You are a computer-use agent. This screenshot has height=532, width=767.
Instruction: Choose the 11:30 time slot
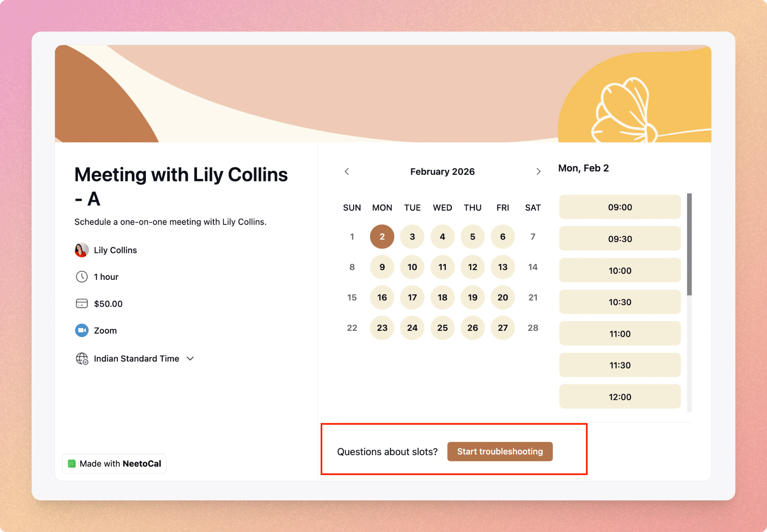[x=620, y=365]
